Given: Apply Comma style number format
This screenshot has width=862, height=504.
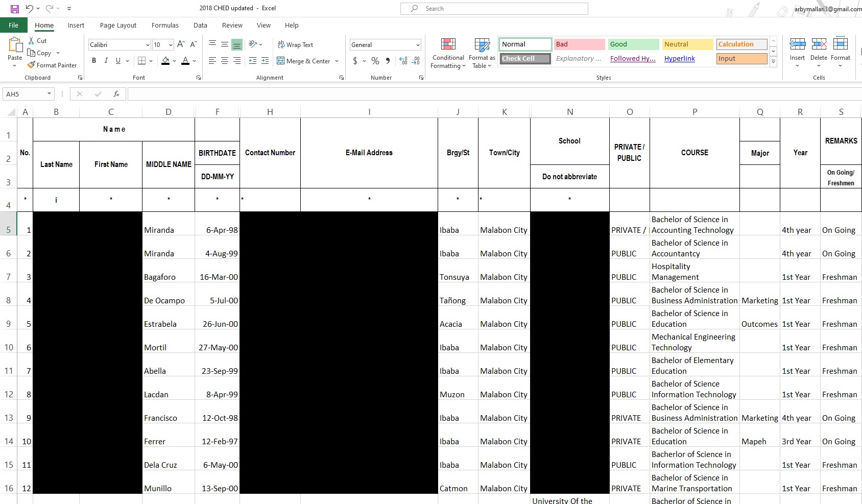Looking at the screenshot, I should (x=388, y=61).
